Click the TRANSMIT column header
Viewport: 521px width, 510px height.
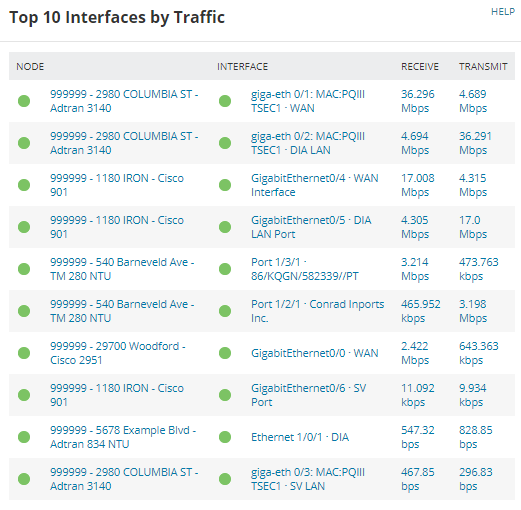pos(483,67)
